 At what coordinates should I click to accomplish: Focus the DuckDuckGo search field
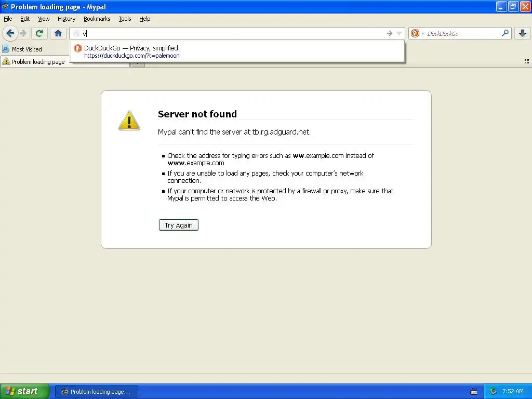[463, 33]
